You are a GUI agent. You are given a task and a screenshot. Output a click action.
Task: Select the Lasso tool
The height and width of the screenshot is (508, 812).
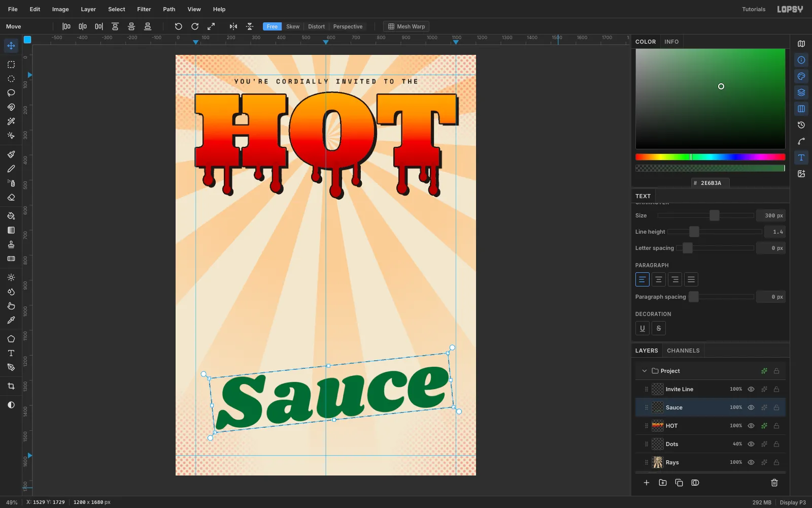pyautogui.click(x=11, y=93)
